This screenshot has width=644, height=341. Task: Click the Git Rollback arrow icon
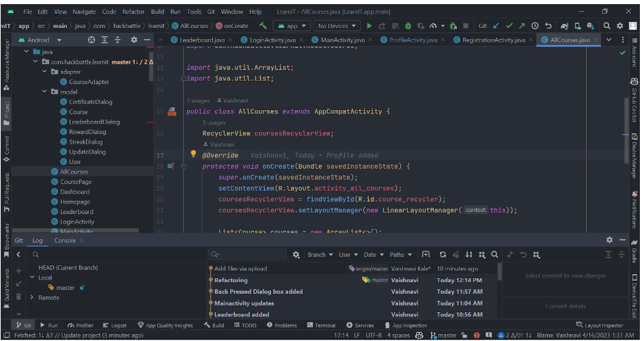click(x=548, y=26)
